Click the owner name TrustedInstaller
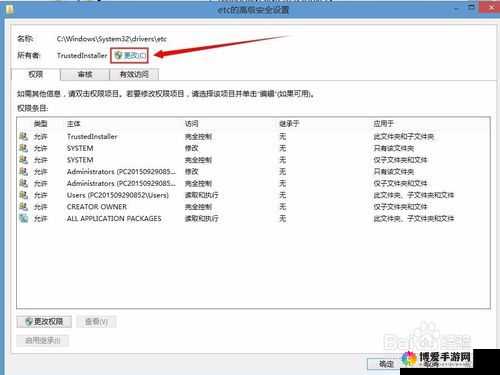This screenshot has width=500, height=375. click(82, 55)
